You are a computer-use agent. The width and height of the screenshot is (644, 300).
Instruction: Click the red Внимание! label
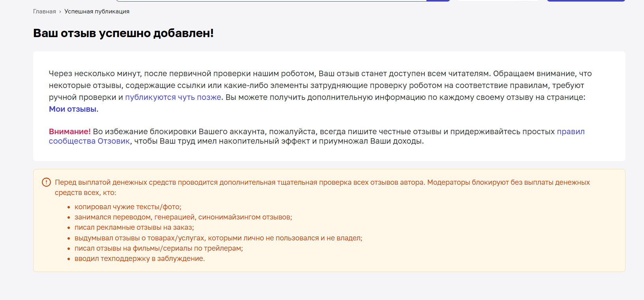coord(70,131)
